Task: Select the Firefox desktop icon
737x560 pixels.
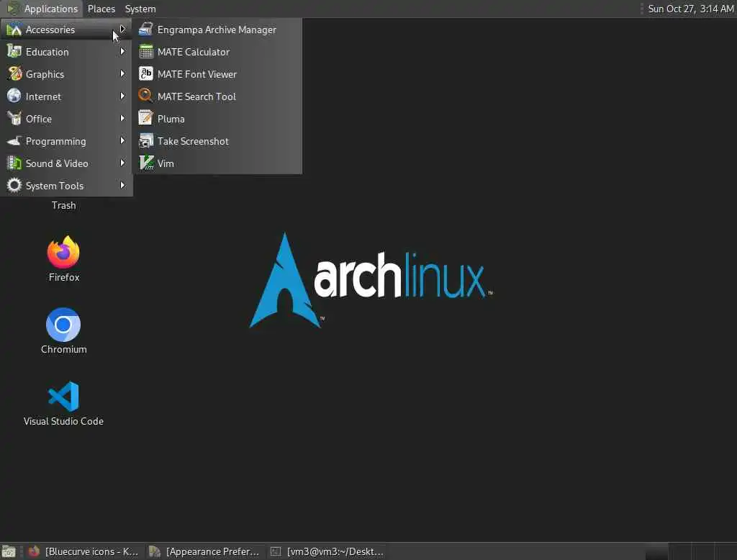Action: click(63, 253)
